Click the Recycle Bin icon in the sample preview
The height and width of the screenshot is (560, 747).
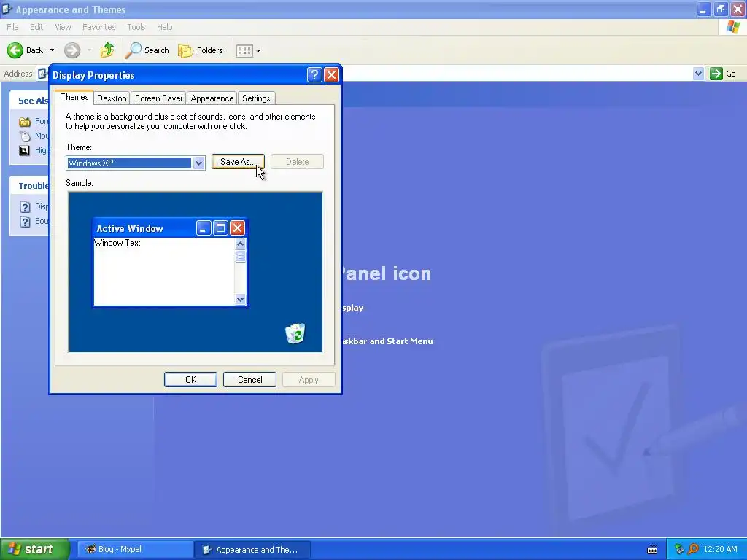295,333
